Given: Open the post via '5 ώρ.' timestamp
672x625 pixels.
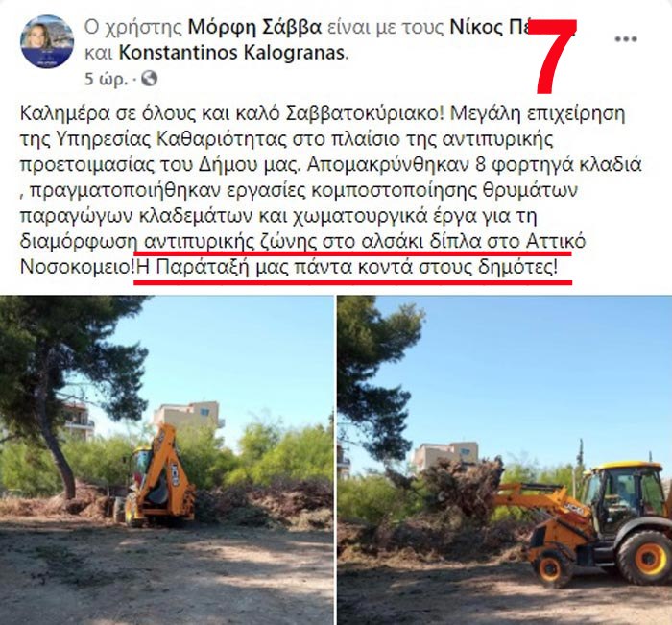Looking at the screenshot, I should click(x=106, y=79).
